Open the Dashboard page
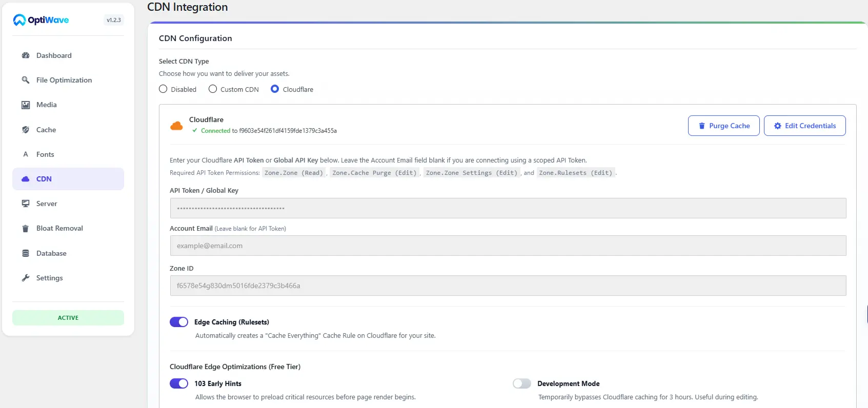This screenshot has height=408, width=868. (x=68, y=55)
